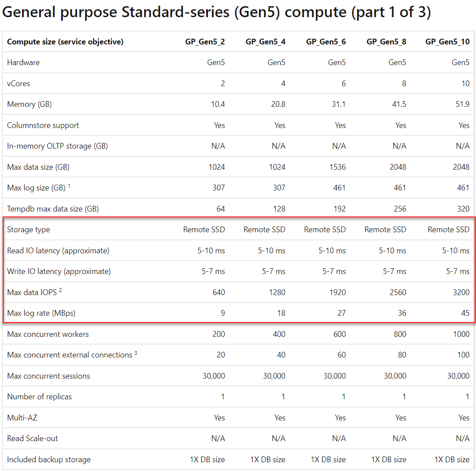Select the 'Compute size (service objective)' header

pos(65,42)
